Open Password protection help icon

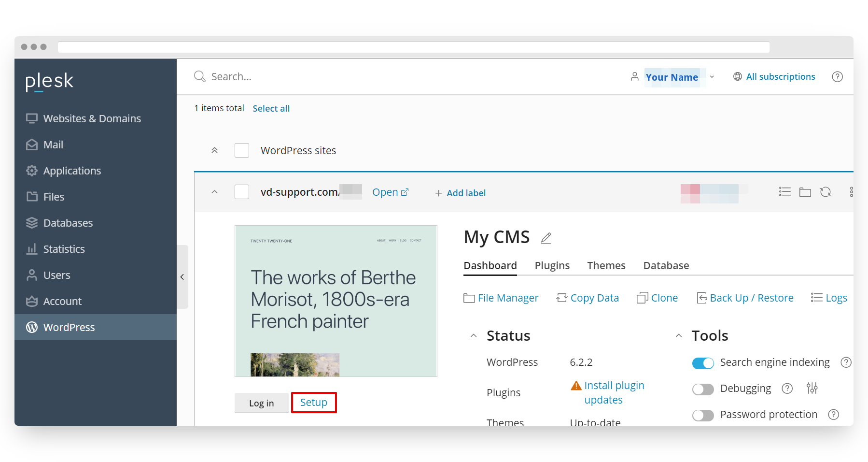[834, 414]
